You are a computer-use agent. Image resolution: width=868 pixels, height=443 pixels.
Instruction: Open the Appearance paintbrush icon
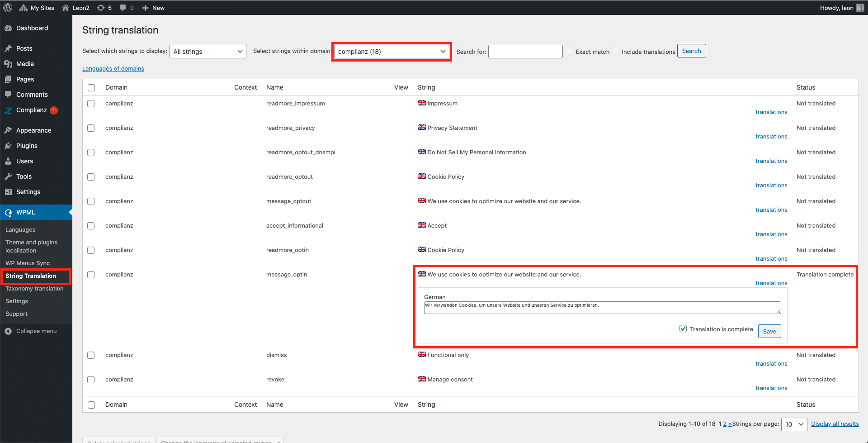point(9,130)
